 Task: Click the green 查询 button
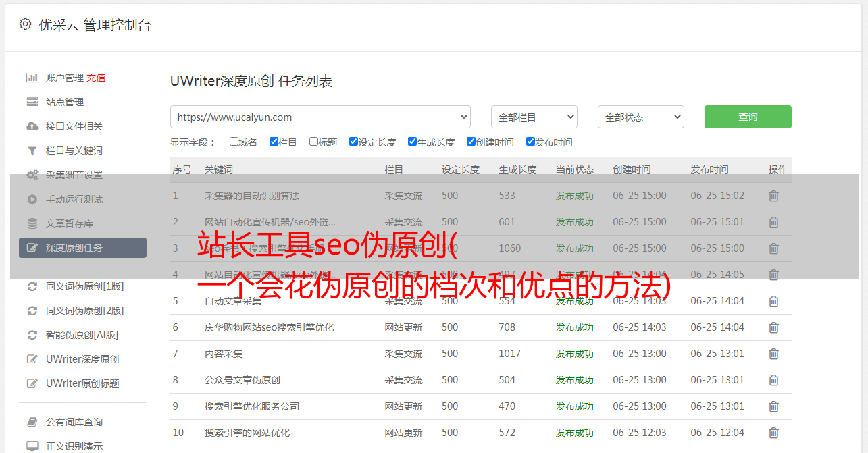(x=748, y=117)
